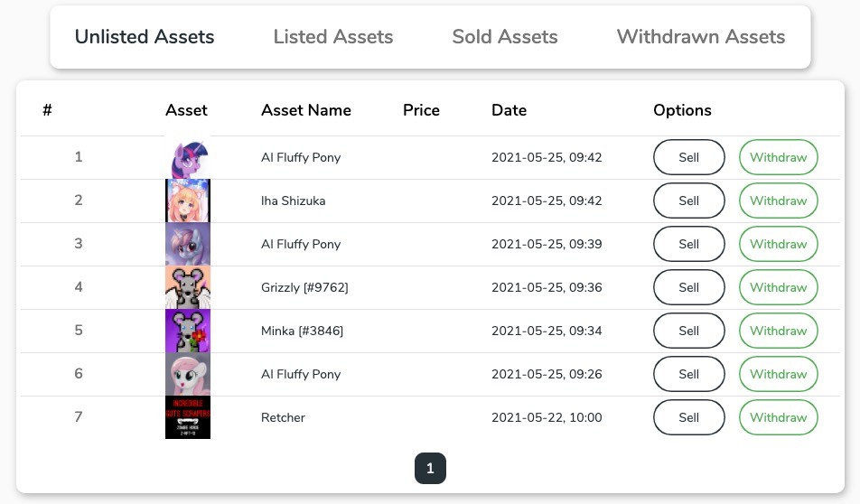Go to page 1 in pagination

(x=430, y=469)
